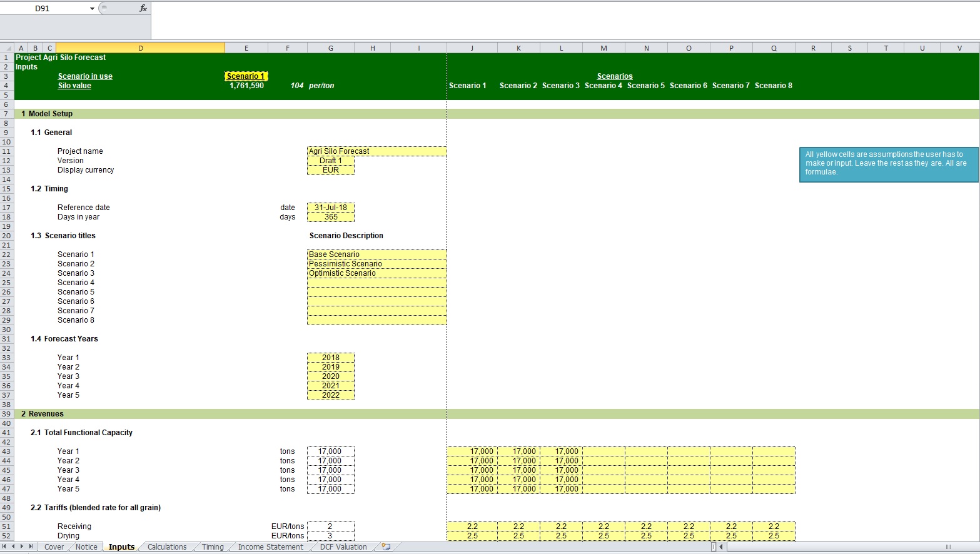
Task: Go to last sheet tab arrow
Action: coord(31,546)
